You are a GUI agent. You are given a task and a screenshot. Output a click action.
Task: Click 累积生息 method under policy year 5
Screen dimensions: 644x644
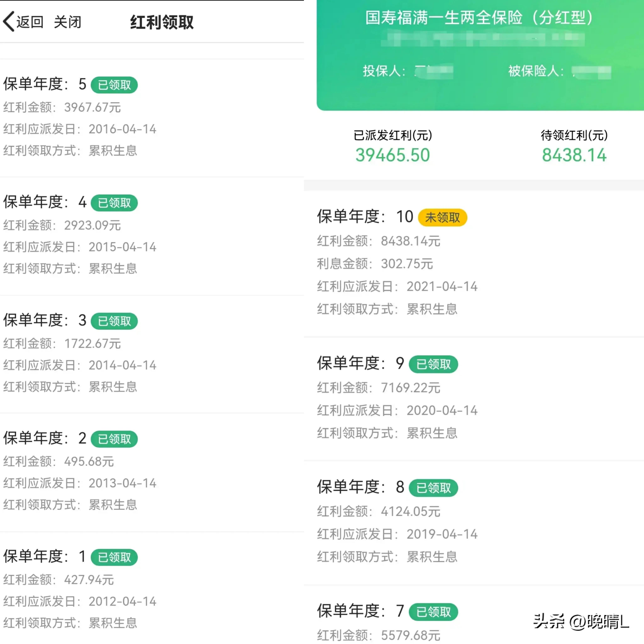pos(113,151)
